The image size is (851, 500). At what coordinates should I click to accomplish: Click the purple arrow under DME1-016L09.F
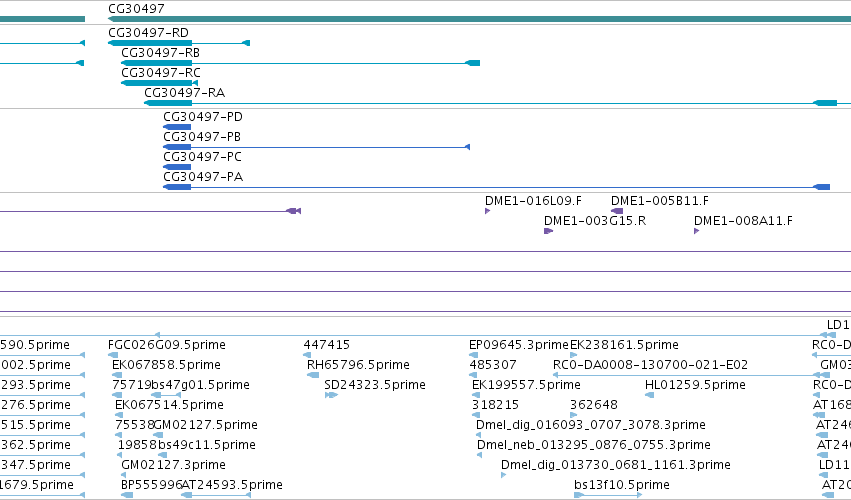[487, 211]
